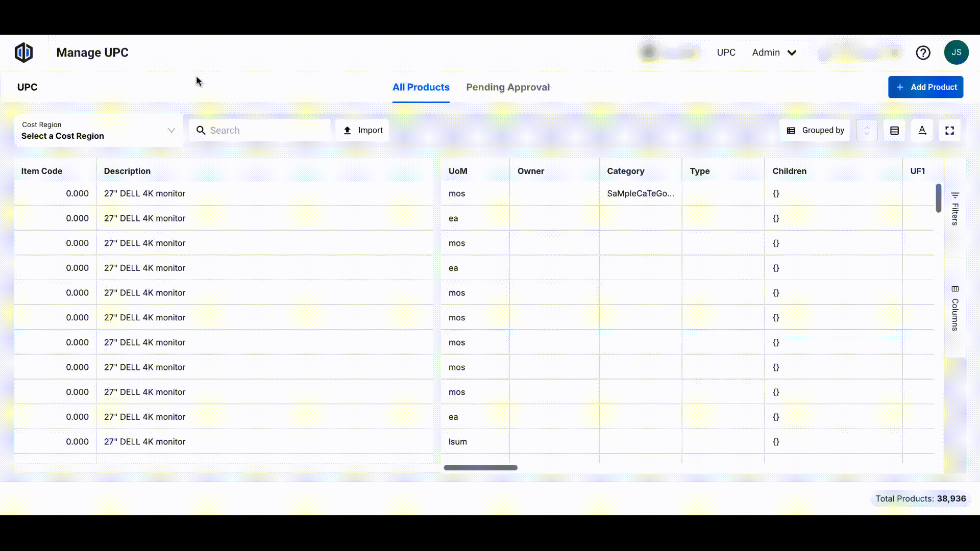Click the Add Product button
Screen dimensions: 980x551
(925, 87)
